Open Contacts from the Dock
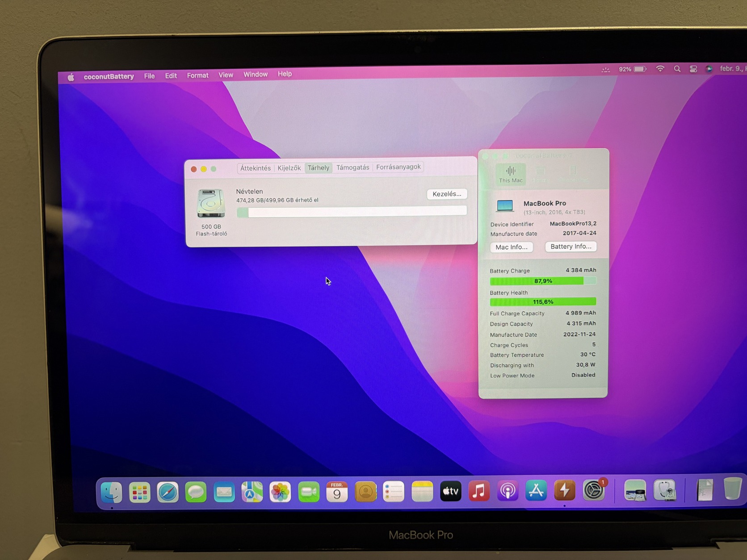 [365, 492]
